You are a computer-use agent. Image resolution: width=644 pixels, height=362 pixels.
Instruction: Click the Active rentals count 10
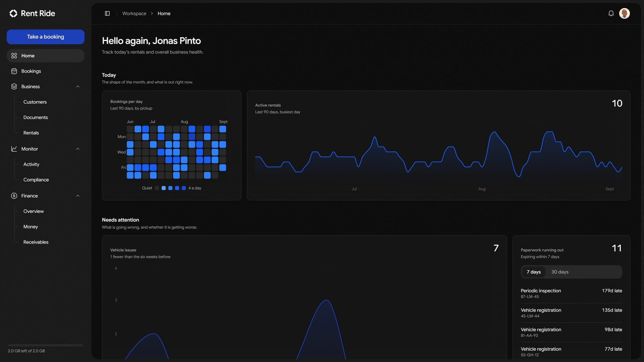(x=617, y=103)
